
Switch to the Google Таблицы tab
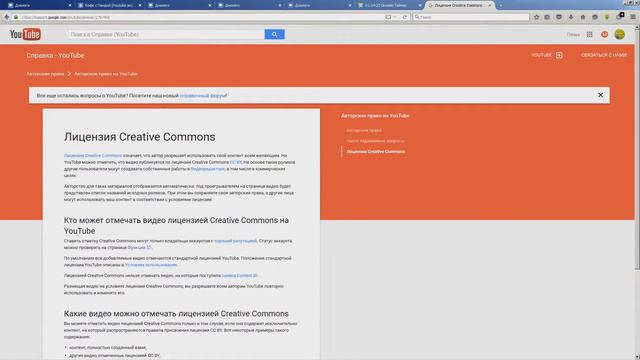pyautogui.click(x=389, y=5)
